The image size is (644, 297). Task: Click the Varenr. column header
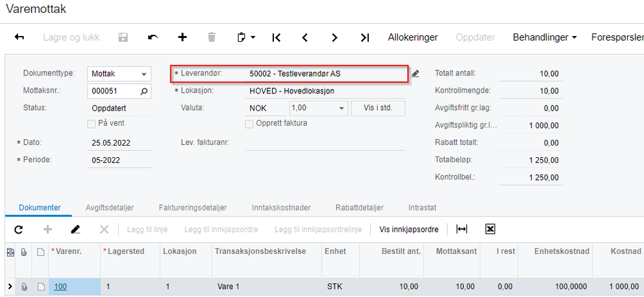(74, 260)
